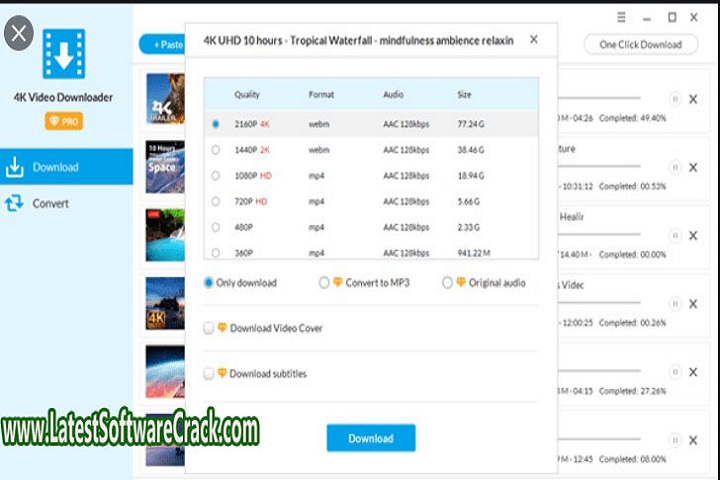
Task: Select 360P quality radio button
Action: pos(216,253)
